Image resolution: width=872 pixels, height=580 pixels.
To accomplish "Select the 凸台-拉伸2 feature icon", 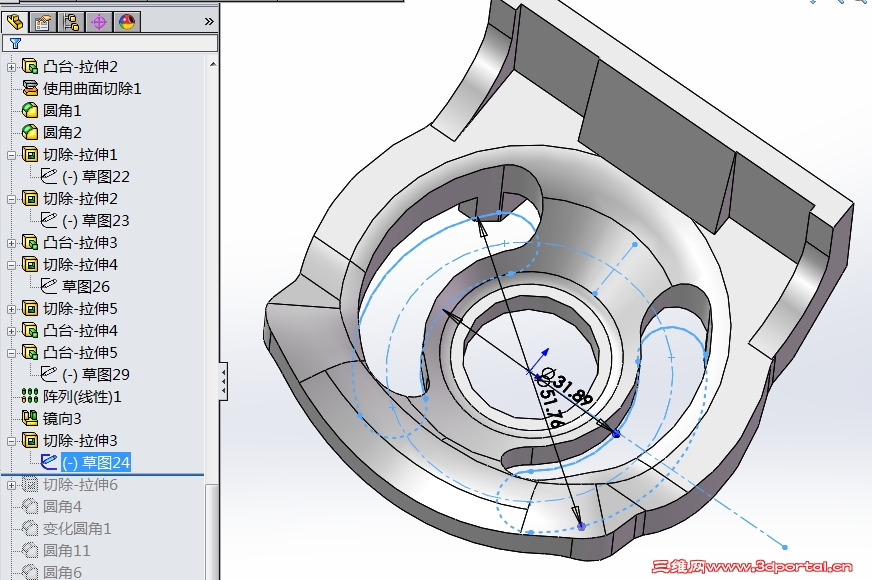I will click(29, 67).
